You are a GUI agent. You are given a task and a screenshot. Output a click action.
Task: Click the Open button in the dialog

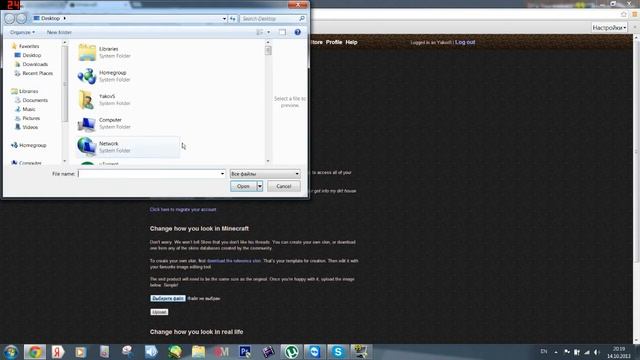coord(243,186)
